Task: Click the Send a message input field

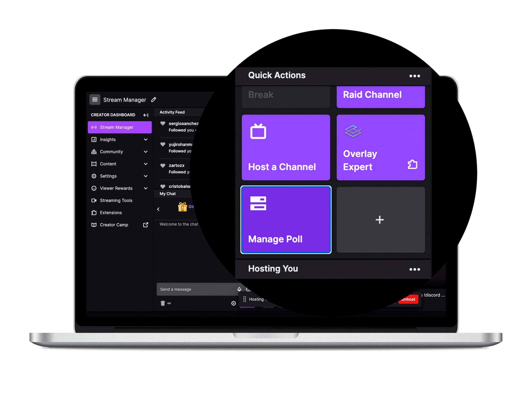Action: [197, 289]
